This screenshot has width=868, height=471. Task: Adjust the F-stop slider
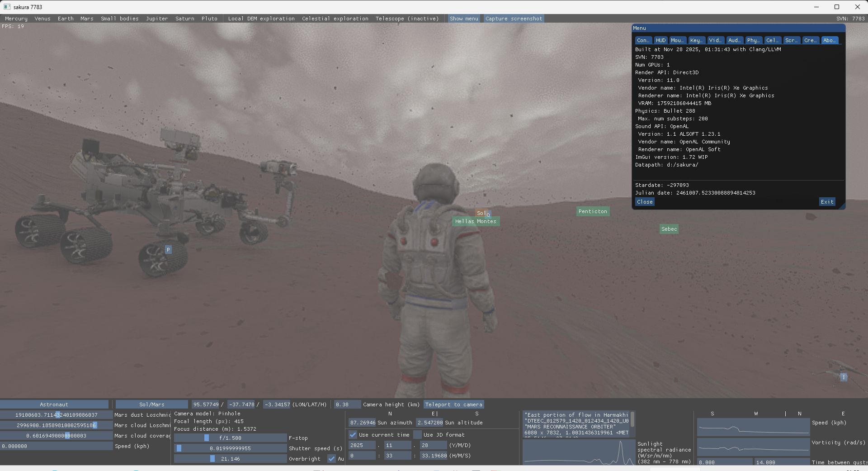231,438
